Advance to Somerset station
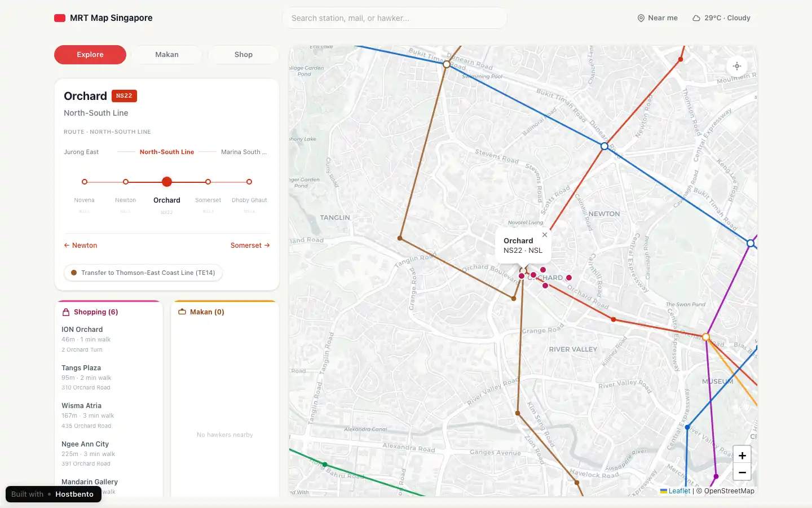812x508 pixels. (250, 245)
